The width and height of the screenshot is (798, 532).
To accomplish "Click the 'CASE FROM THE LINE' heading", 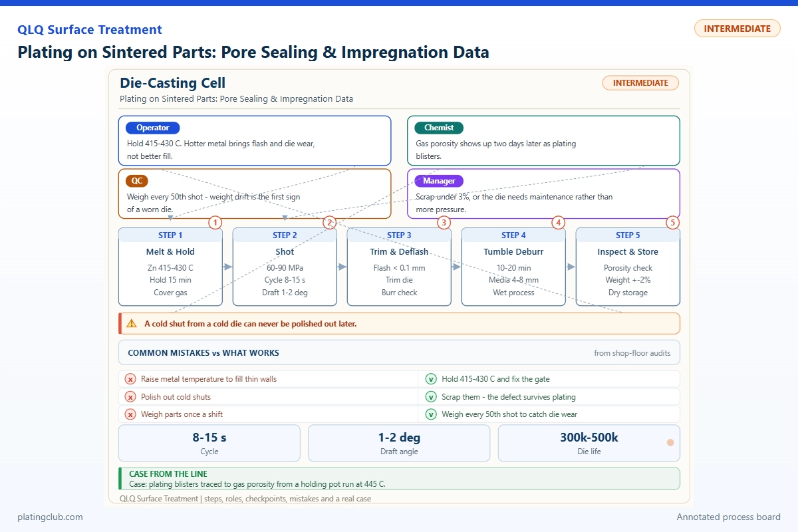I will point(168,474).
